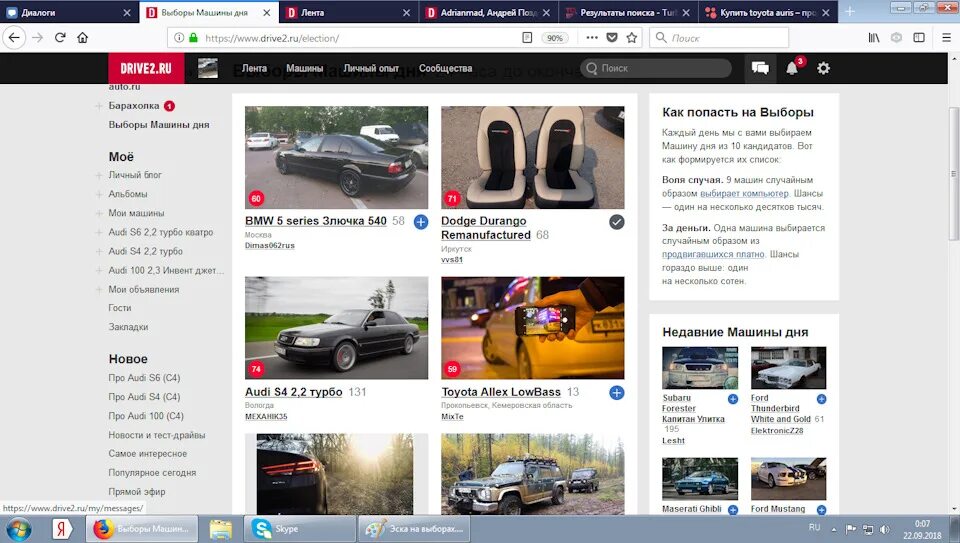Click the DRIVE2.RU logo

click(x=146, y=68)
